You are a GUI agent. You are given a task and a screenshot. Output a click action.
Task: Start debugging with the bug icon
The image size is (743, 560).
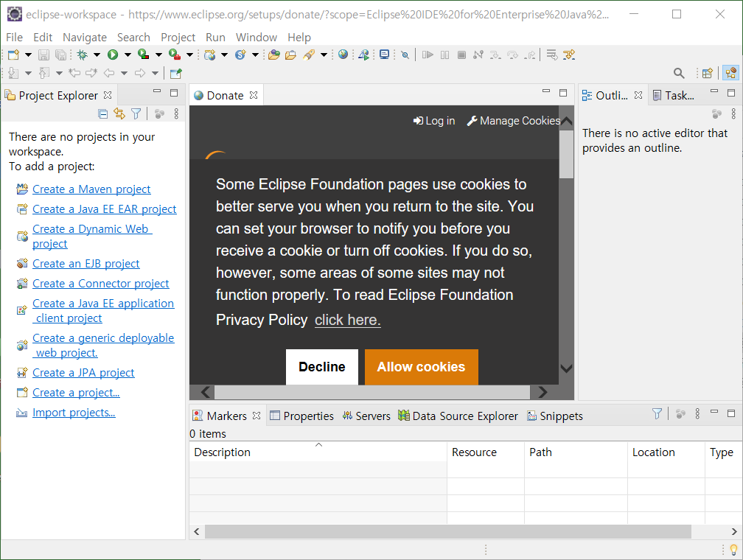pyautogui.click(x=83, y=55)
